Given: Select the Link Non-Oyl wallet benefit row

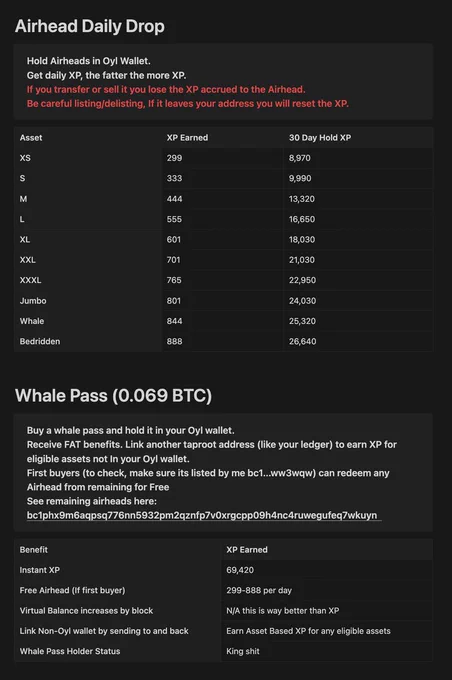Looking at the screenshot, I should 223,631.
